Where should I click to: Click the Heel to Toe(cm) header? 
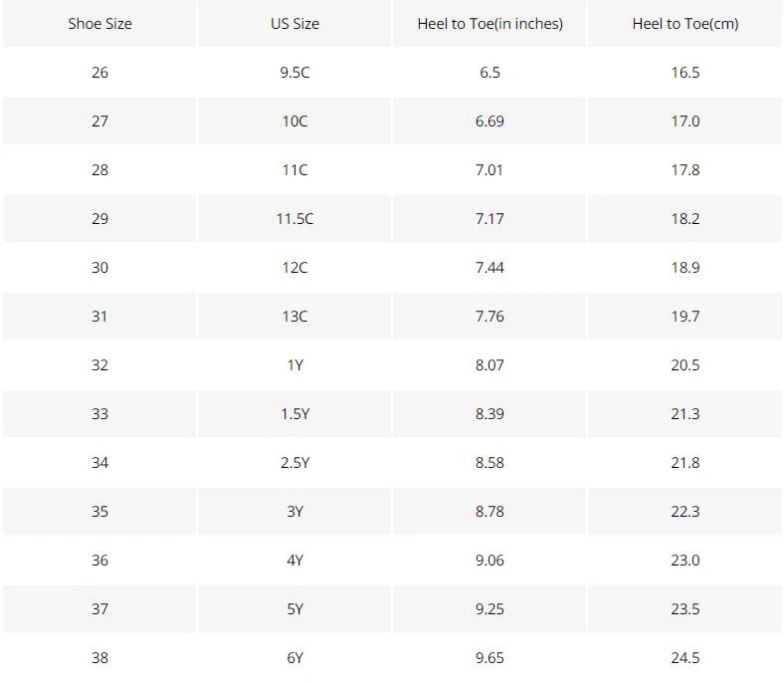(x=685, y=24)
